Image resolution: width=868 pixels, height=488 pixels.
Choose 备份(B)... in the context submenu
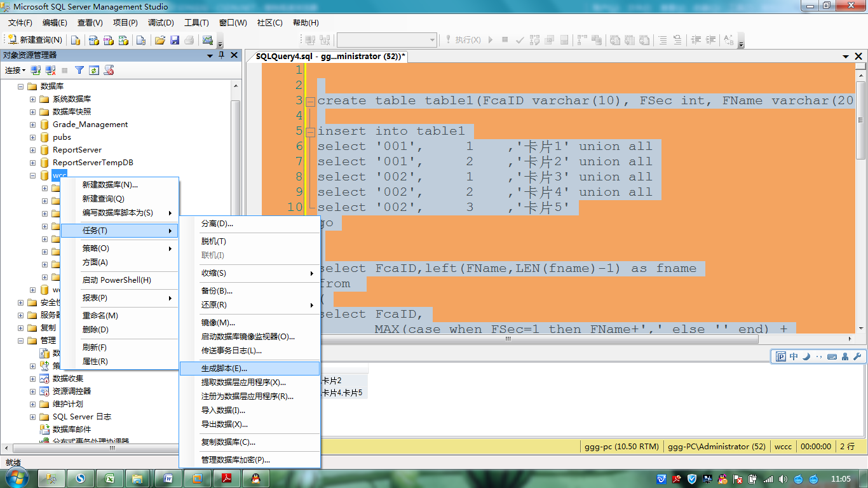pyautogui.click(x=217, y=291)
